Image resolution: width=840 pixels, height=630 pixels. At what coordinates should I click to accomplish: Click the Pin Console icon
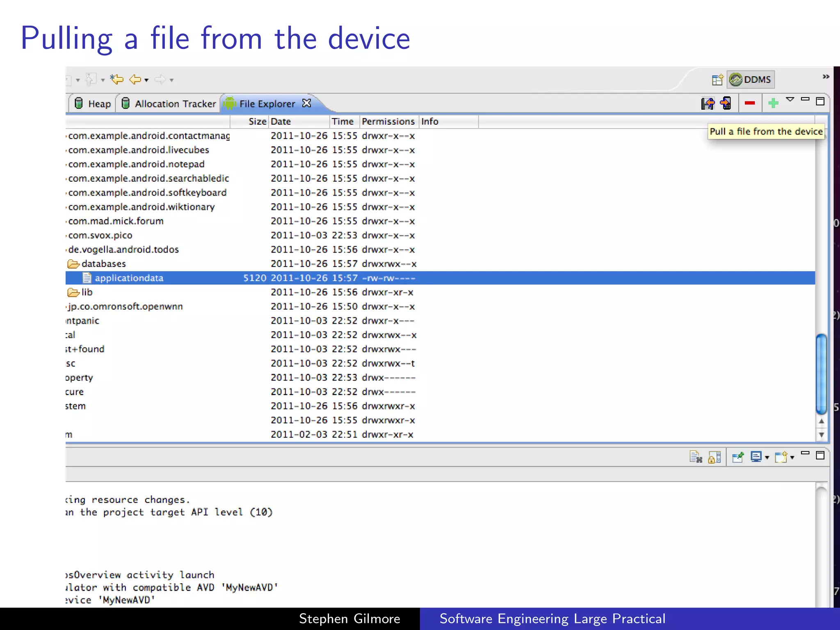point(738,457)
